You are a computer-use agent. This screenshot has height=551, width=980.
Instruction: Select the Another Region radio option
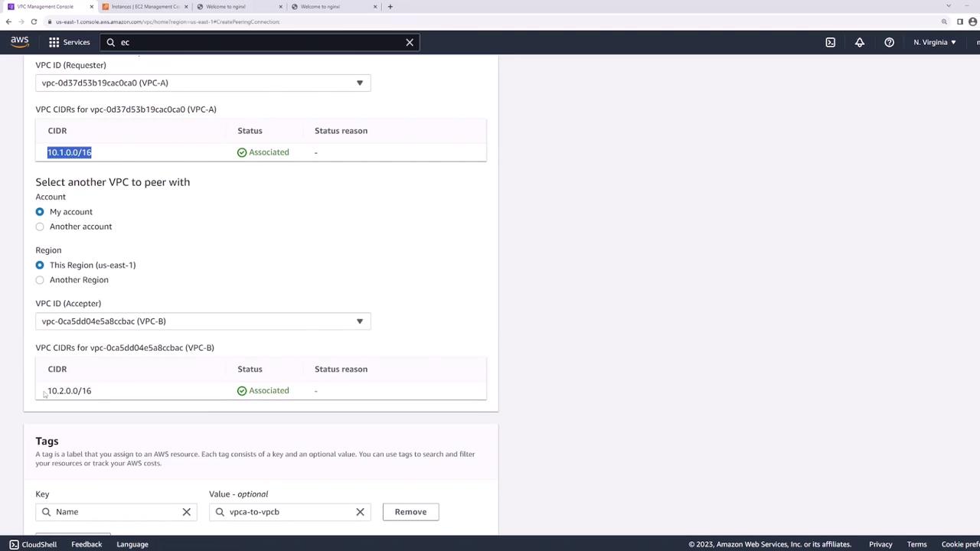click(40, 280)
